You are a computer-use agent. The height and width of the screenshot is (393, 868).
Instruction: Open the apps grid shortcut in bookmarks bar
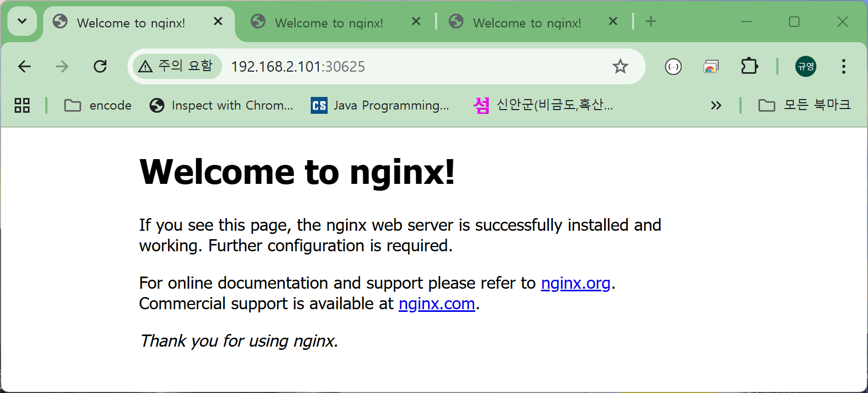tap(22, 105)
